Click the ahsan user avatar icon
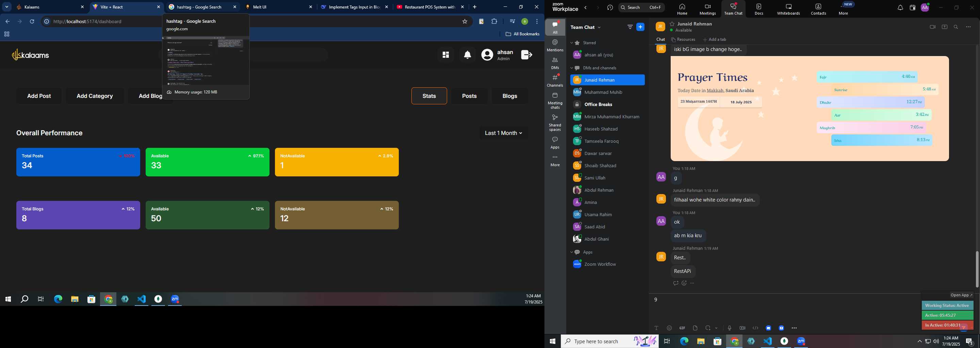 pos(487,55)
